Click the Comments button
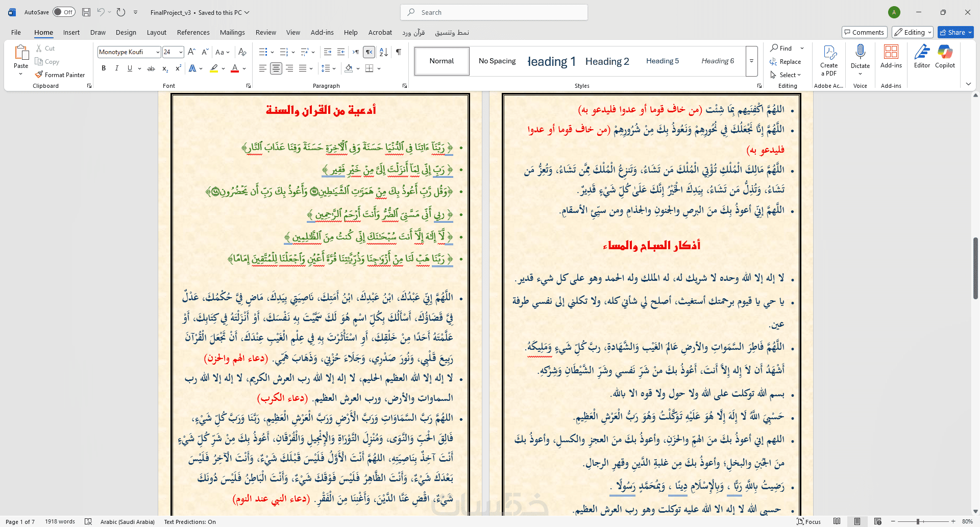Image resolution: width=980 pixels, height=527 pixels. click(864, 32)
